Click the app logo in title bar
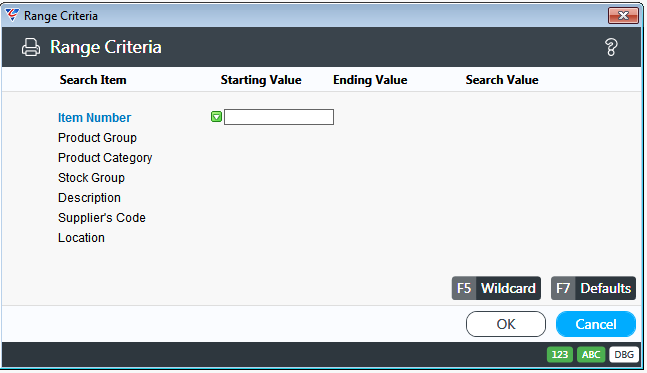This screenshot has height=373, width=647. pyautogui.click(x=12, y=15)
